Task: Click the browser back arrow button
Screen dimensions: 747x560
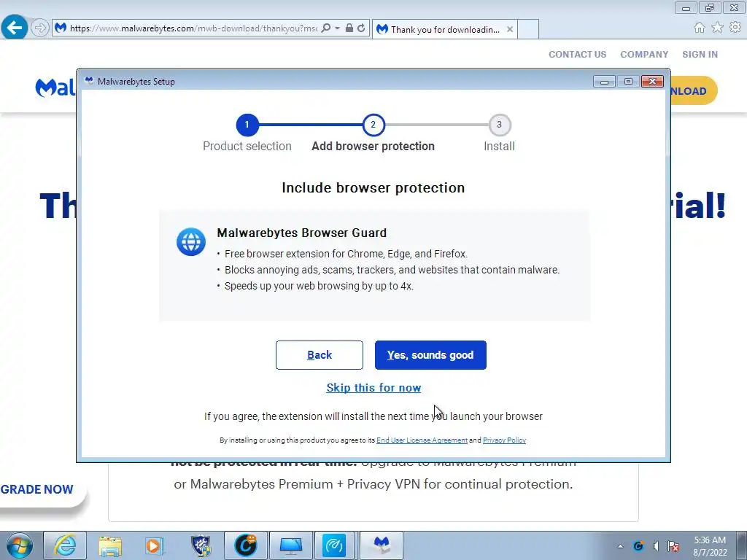Action: [14, 28]
